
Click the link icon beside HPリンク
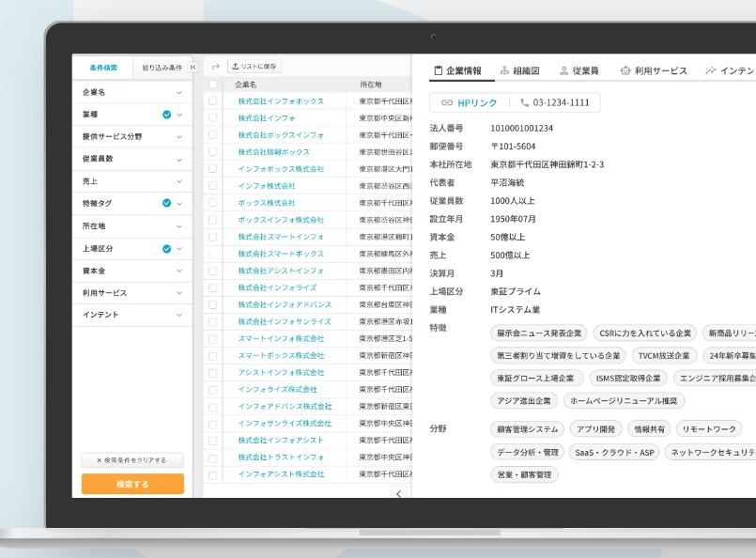[447, 102]
